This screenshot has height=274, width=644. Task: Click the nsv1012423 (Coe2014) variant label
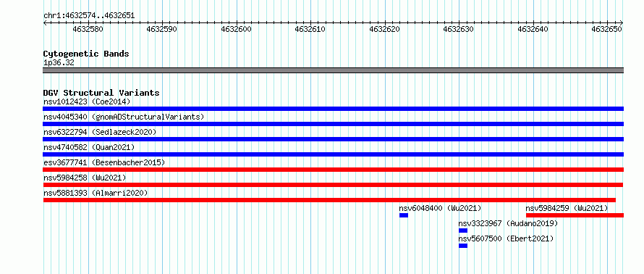(x=87, y=101)
